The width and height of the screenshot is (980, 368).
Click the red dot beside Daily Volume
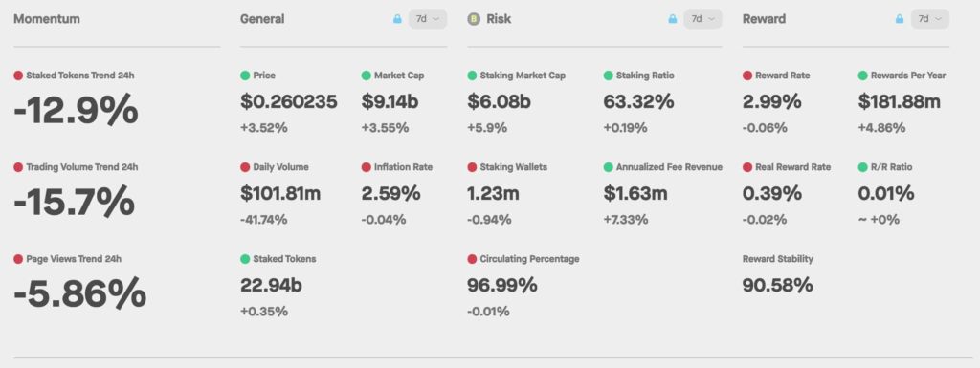pyautogui.click(x=245, y=167)
